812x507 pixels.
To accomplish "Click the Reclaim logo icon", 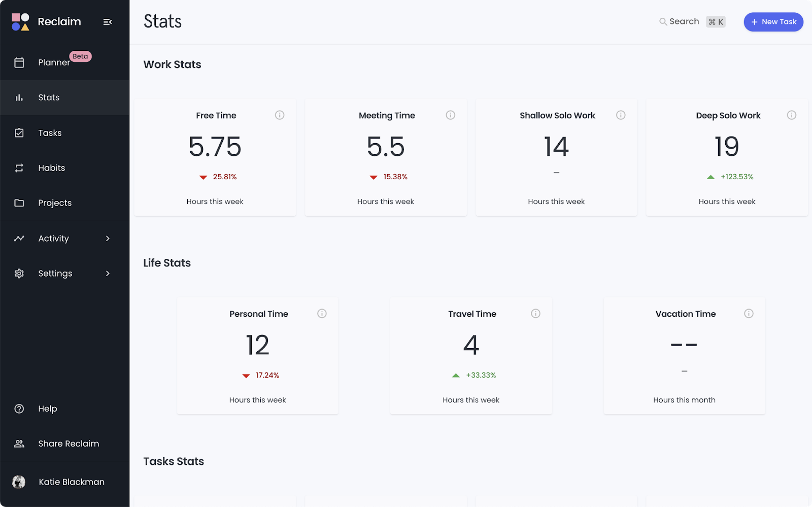I will (20, 22).
